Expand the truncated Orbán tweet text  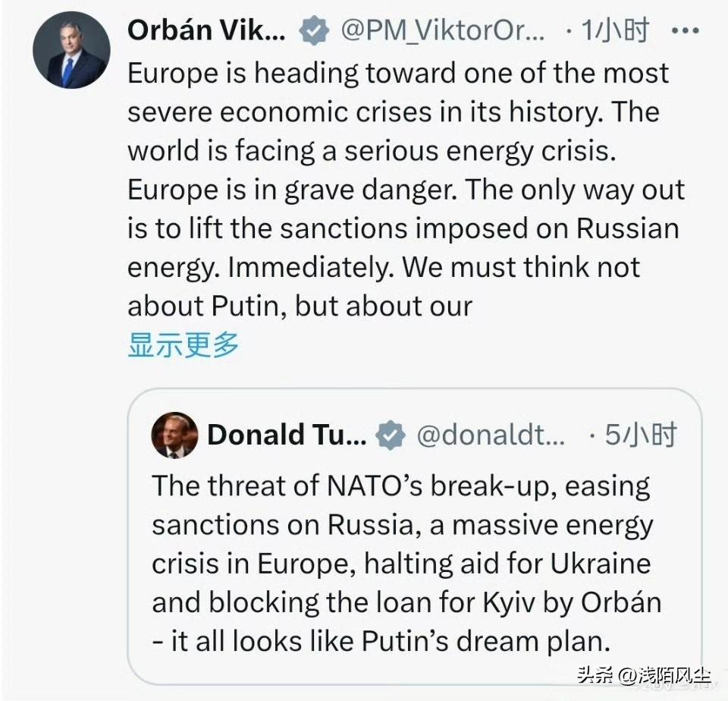click(182, 344)
